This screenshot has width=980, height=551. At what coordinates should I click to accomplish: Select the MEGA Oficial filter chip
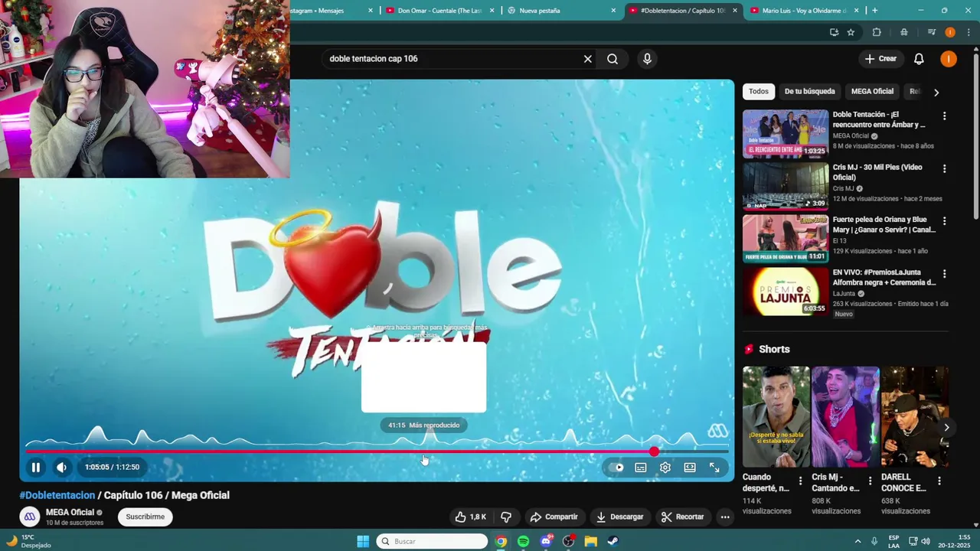[x=872, y=92]
